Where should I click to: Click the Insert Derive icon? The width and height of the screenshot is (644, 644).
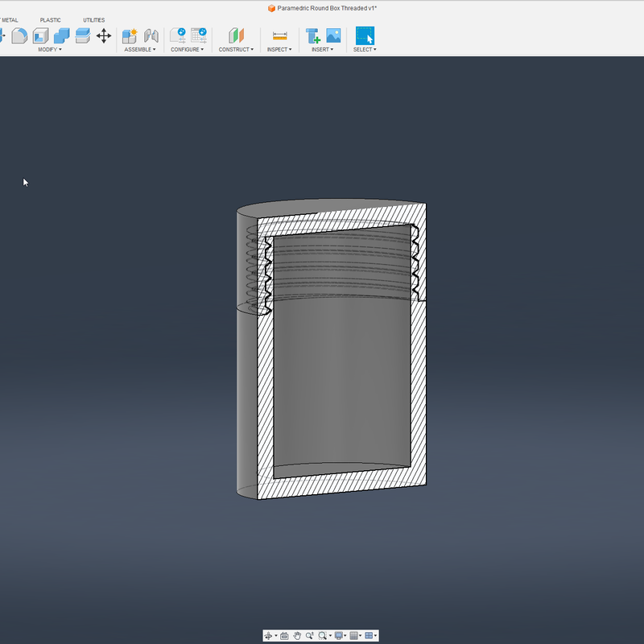[x=312, y=35]
